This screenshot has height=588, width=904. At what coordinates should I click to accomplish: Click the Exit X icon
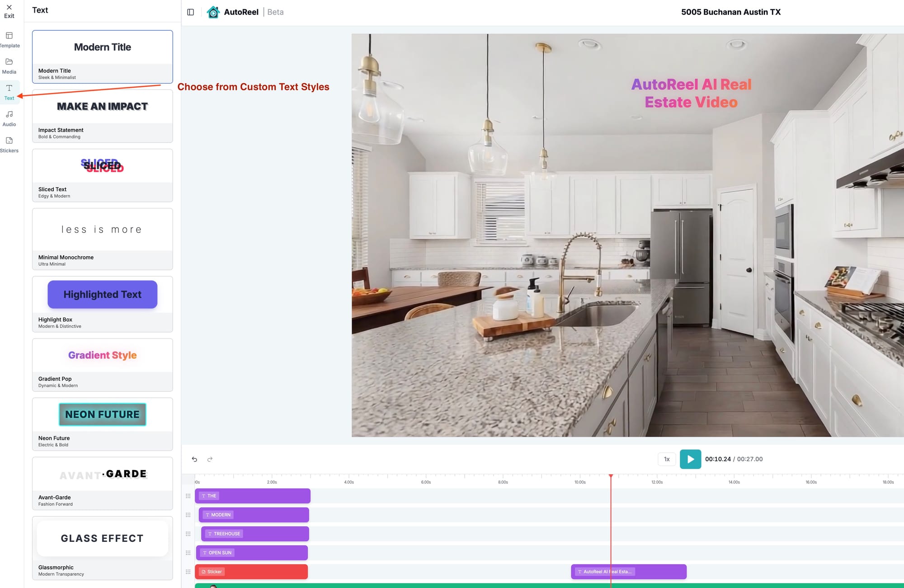9,8
